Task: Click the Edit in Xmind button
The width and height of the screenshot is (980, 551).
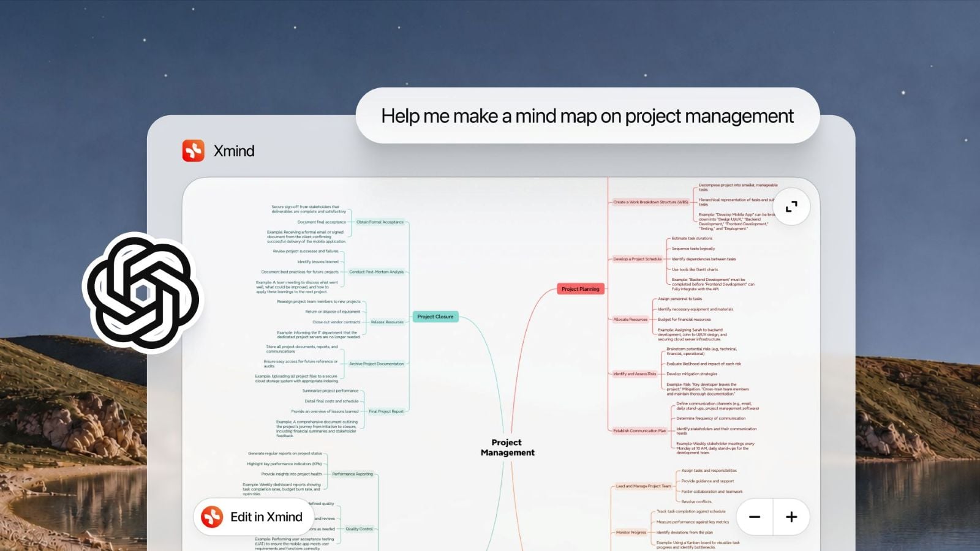Action: [254, 517]
